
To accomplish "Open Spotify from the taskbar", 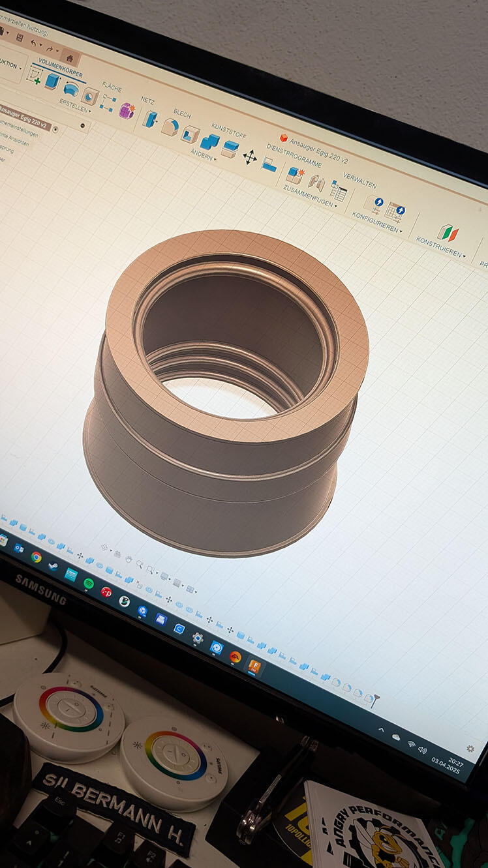I will [x=88, y=583].
